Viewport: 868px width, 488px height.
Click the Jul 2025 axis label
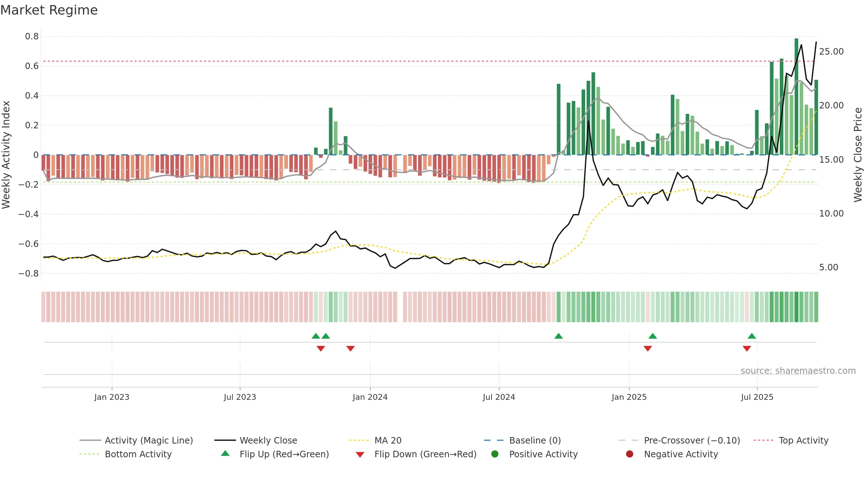[757, 397]
